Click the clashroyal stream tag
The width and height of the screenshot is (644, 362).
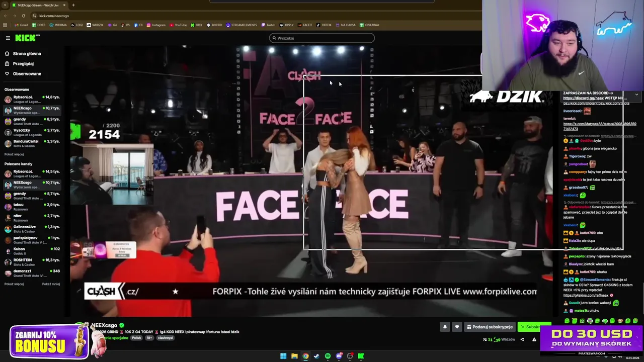point(166,338)
